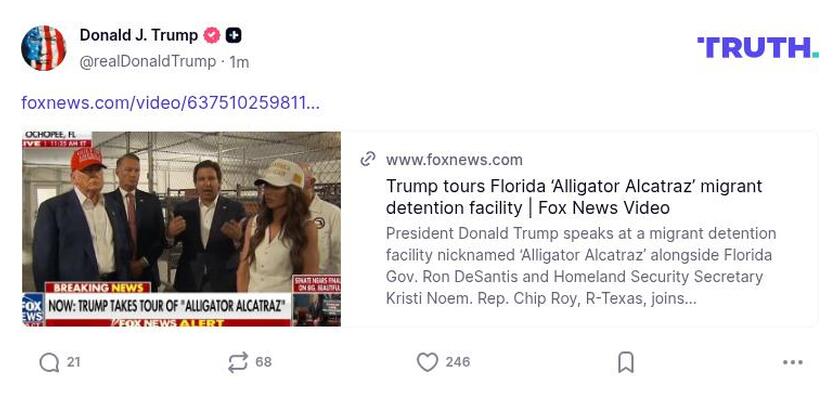Click the www.foxnews.com domain label
This screenshot has width=840, height=405.
pyautogui.click(x=454, y=159)
